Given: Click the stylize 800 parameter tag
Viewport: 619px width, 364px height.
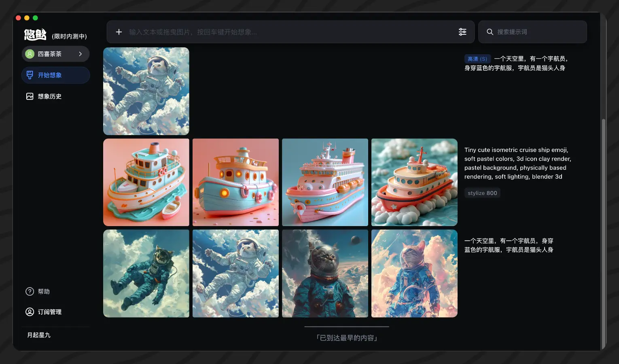Looking at the screenshot, I should coord(482,193).
